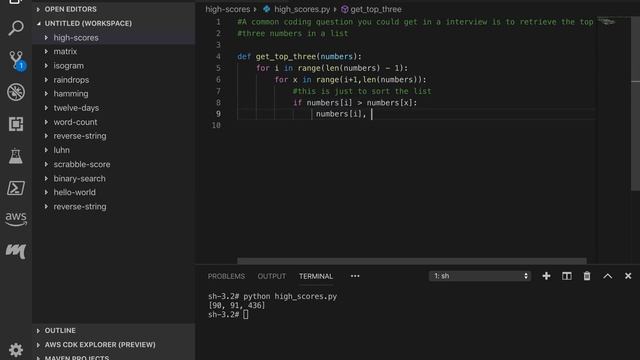Open the Debug view icon
The image size is (640, 360).
tap(16, 92)
